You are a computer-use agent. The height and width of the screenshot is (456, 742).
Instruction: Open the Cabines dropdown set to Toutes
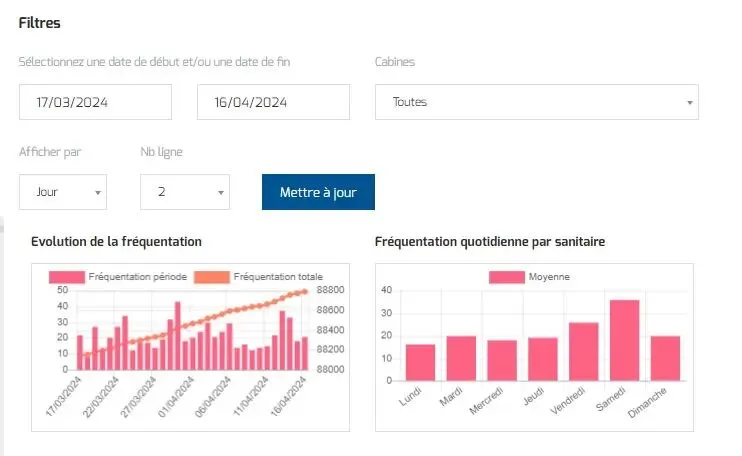click(536, 102)
